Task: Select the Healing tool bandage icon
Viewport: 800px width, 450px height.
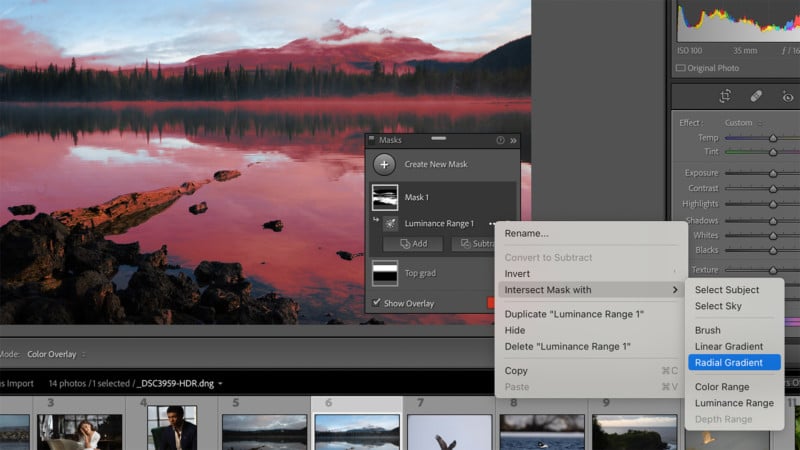Action: (756, 96)
